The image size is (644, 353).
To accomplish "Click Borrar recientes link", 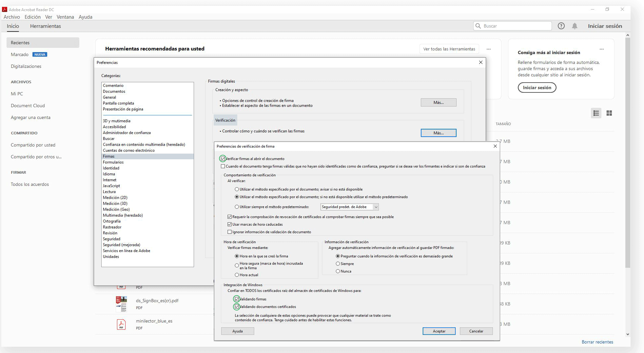I will [597, 342].
